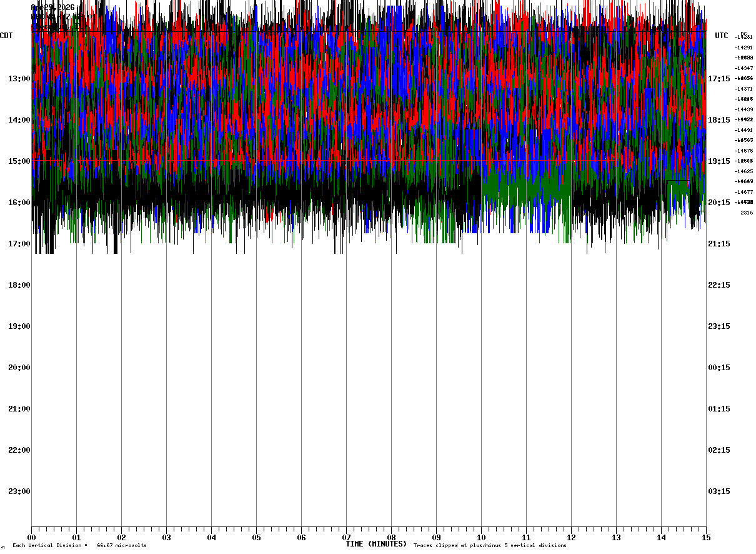The width and height of the screenshot is (756, 554).
Task: Click the 10 minute axis tick label
Action: click(481, 538)
